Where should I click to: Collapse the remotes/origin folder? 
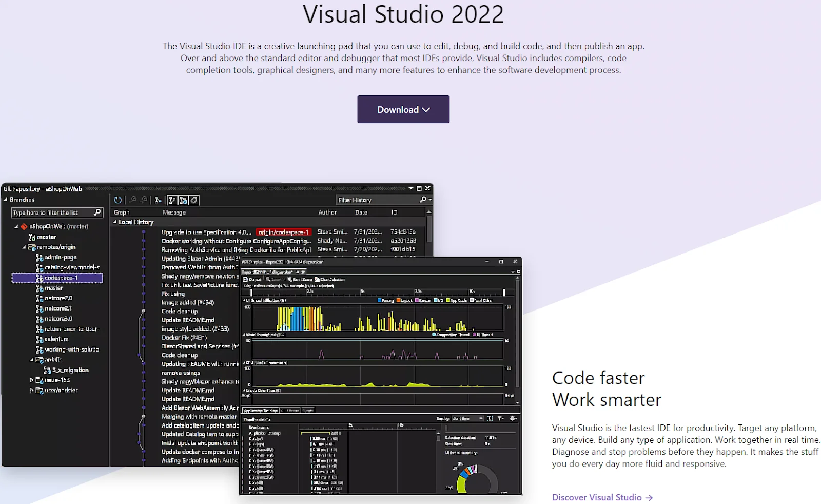(x=24, y=247)
